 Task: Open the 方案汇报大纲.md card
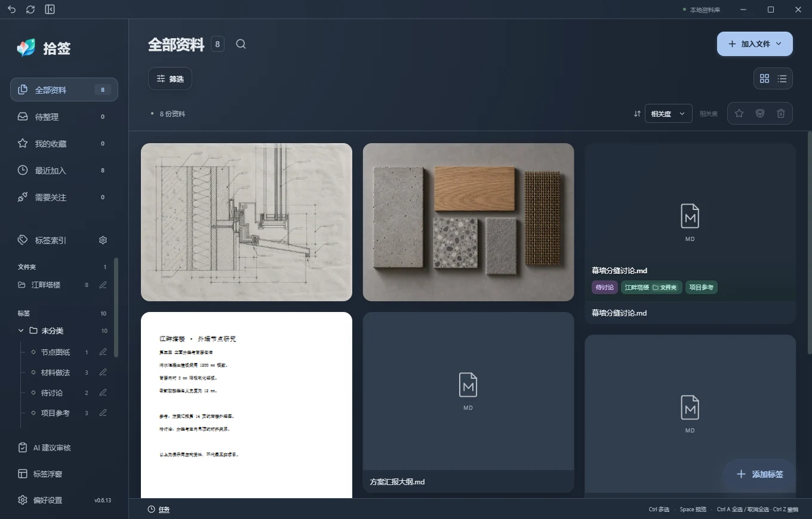pos(468,402)
